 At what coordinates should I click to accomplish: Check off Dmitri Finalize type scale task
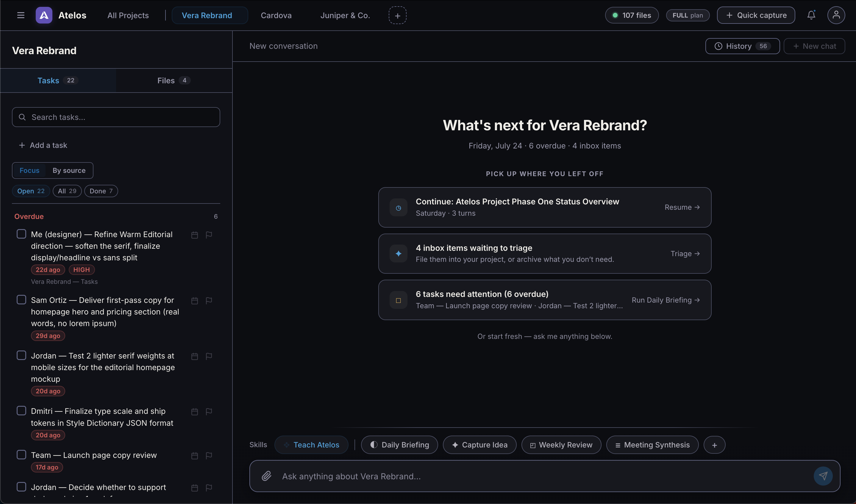(21, 411)
